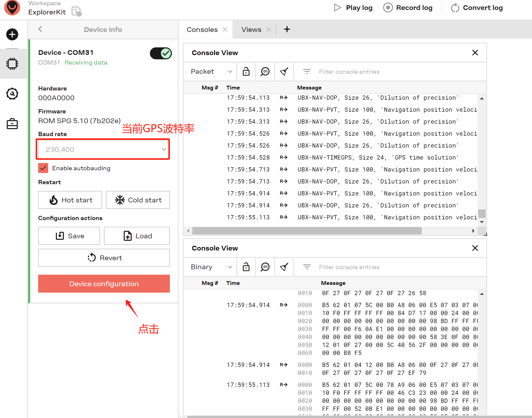Clear the Binary console with broom icon
The width and height of the screenshot is (532, 418).
tap(284, 267)
